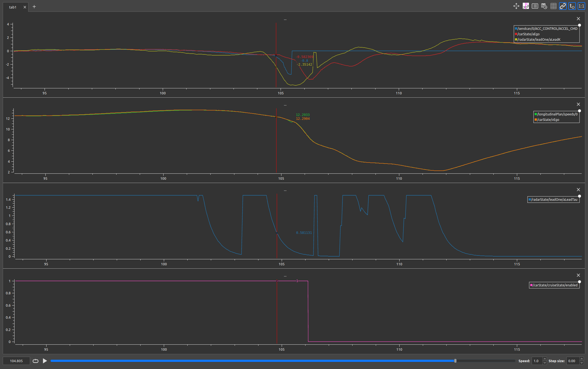The image size is (588, 369).
Task: Click the Speed value up stepper arrow
Action: point(545,359)
